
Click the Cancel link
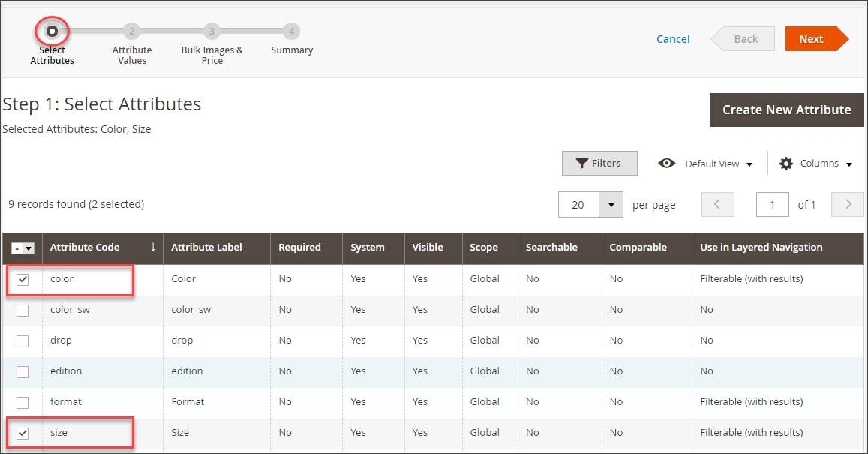pyautogui.click(x=673, y=39)
